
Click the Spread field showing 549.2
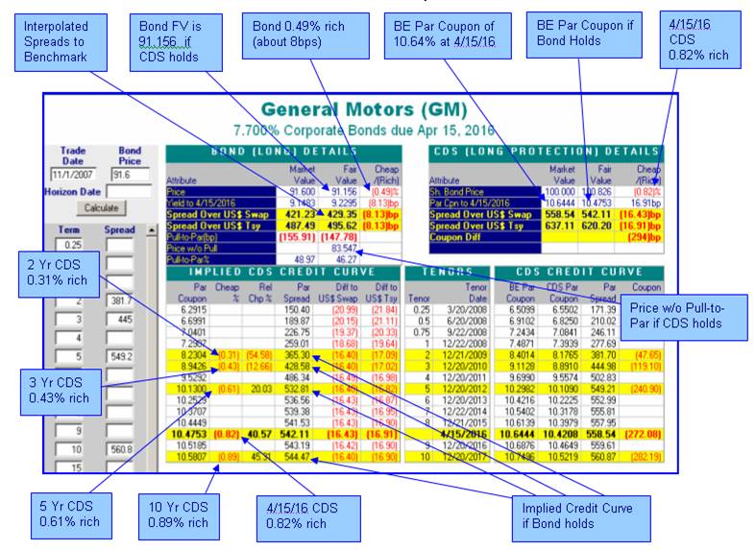coord(119,357)
